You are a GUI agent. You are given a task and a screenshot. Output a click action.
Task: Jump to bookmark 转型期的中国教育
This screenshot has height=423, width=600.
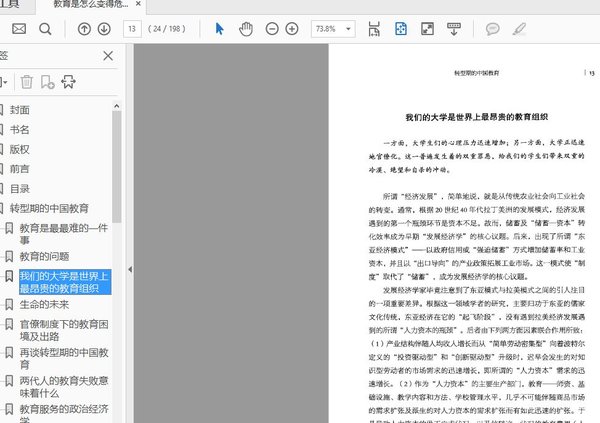[x=48, y=208]
